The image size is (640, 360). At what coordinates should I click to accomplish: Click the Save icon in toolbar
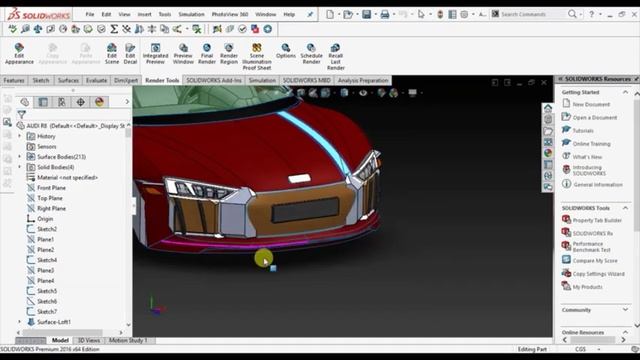coord(367,15)
